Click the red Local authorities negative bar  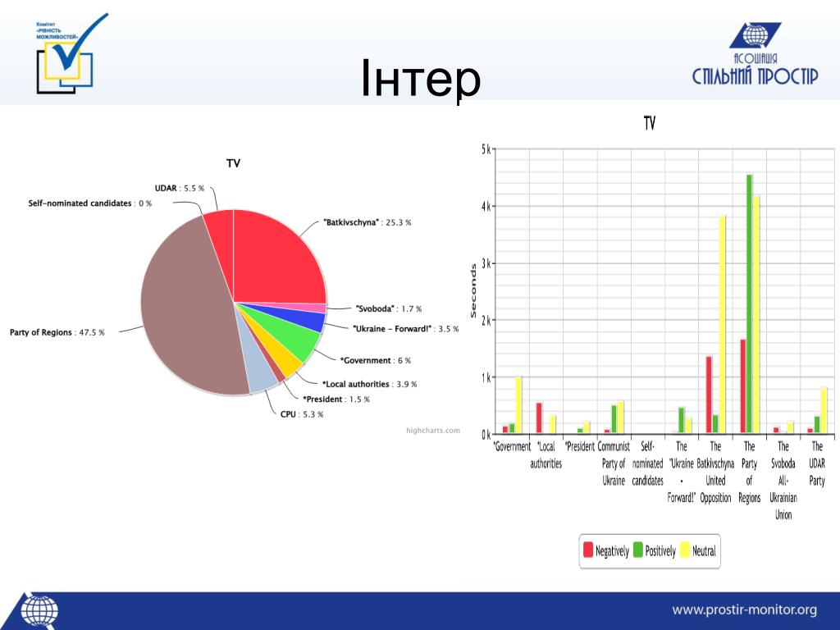pyautogui.click(x=539, y=418)
